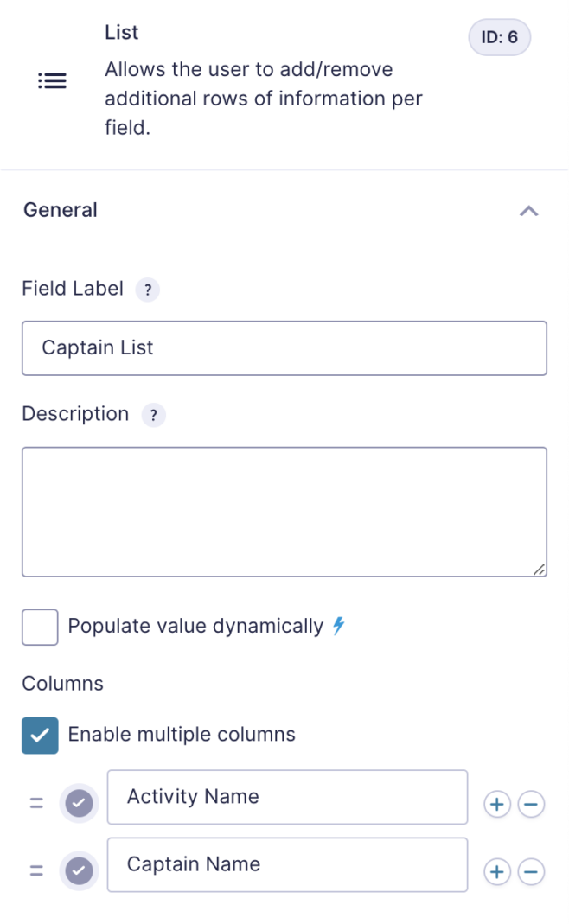Screen dimensions: 569x924
Task: Enable Populate value dynamically checkbox
Action: coord(40,627)
